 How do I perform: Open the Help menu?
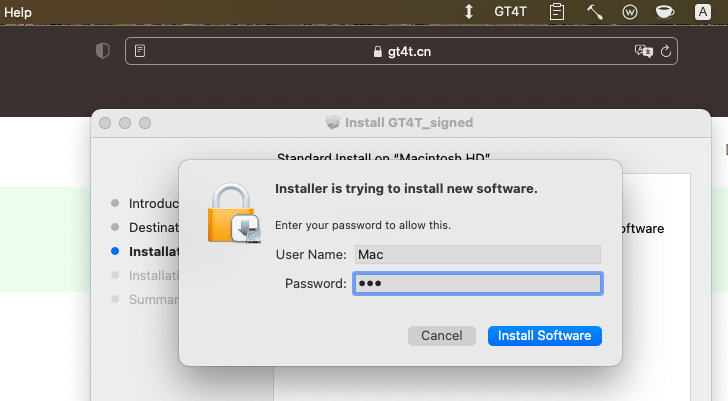point(18,12)
